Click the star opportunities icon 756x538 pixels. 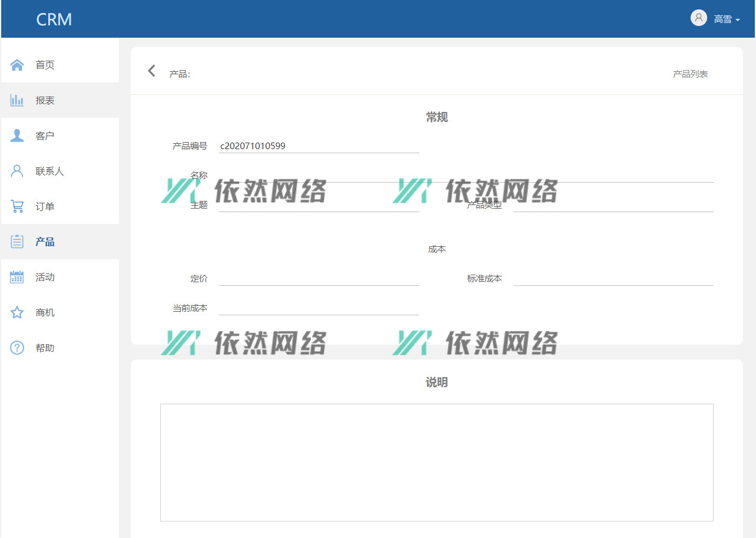(x=17, y=312)
